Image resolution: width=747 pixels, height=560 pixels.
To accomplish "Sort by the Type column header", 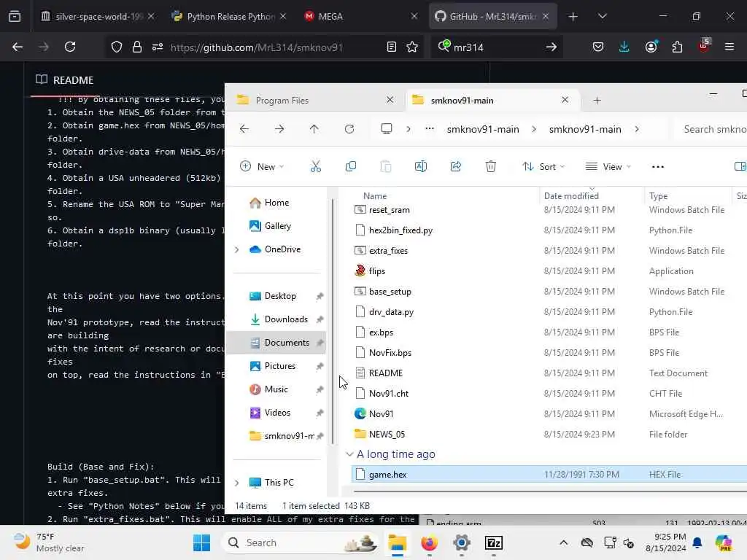I will (658, 196).
